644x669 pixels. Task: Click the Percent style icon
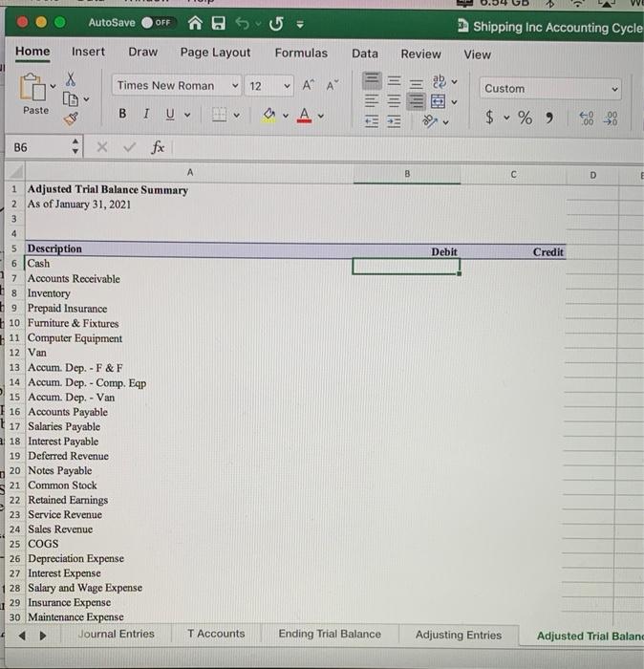[525, 118]
